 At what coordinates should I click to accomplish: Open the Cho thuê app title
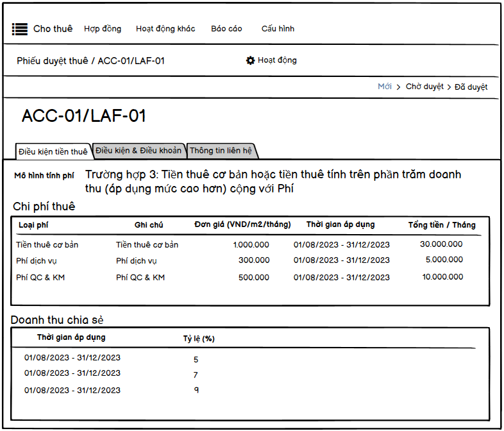pyautogui.click(x=53, y=29)
